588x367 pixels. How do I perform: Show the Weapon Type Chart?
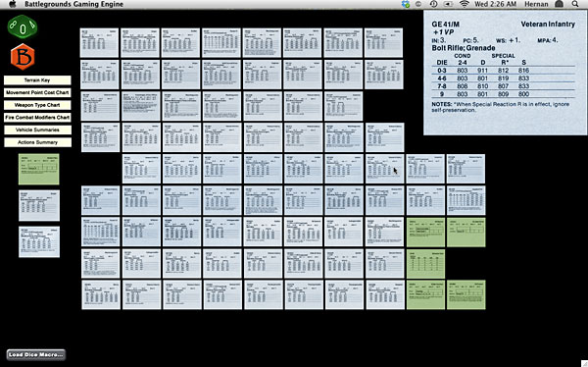click(37, 105)
